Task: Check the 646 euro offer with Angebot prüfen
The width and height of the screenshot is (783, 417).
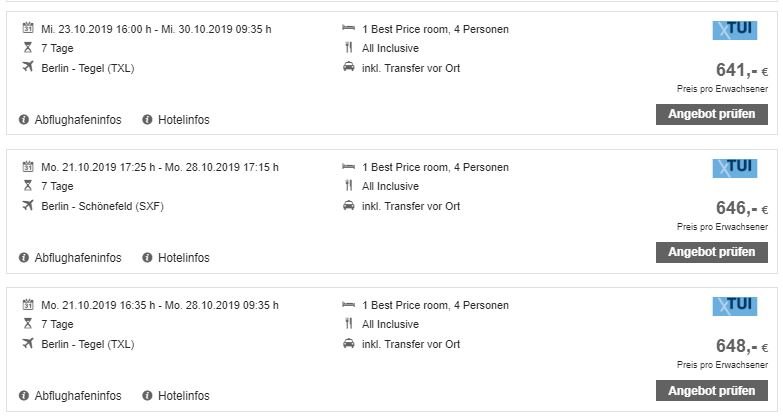Action: tap(712, 252)
